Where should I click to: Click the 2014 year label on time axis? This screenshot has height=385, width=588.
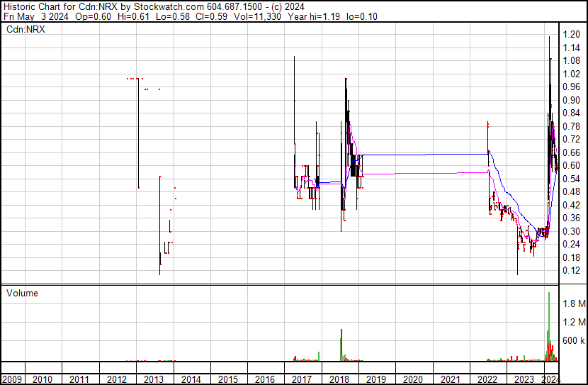click(x=191, y=379)
